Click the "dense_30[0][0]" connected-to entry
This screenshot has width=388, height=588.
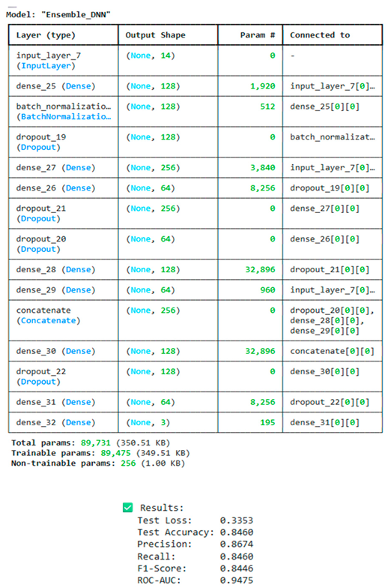click(x=325, y=372)
